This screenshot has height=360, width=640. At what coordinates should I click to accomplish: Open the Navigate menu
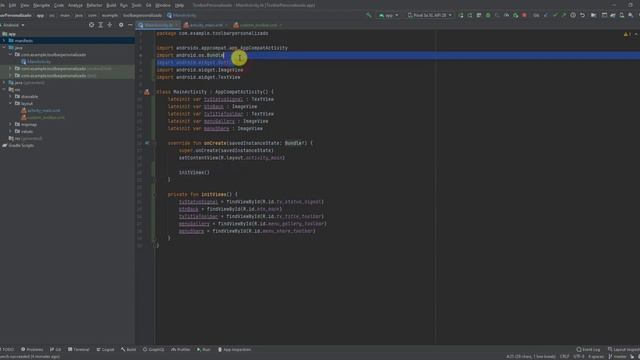(41, 5)
